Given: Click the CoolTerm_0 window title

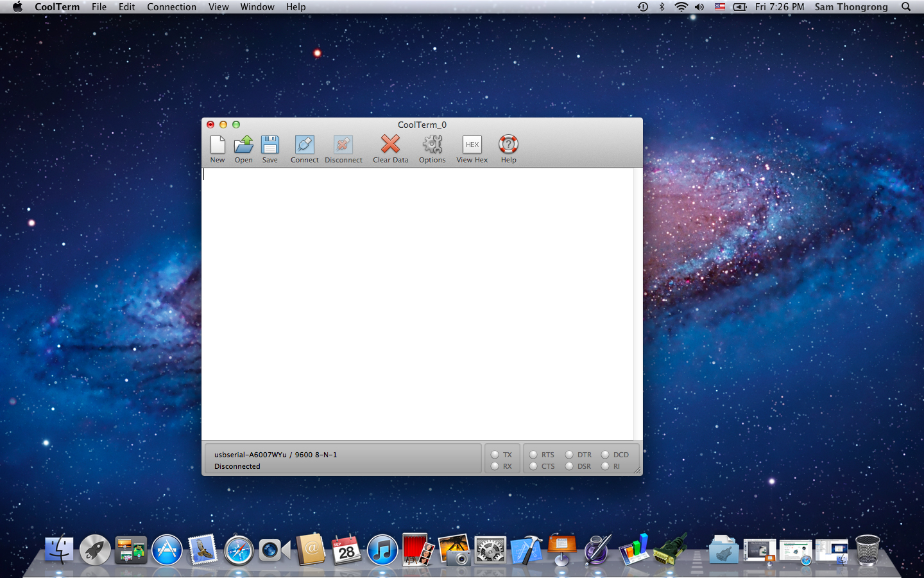Looking at the screenshot, I should (422, 125).
